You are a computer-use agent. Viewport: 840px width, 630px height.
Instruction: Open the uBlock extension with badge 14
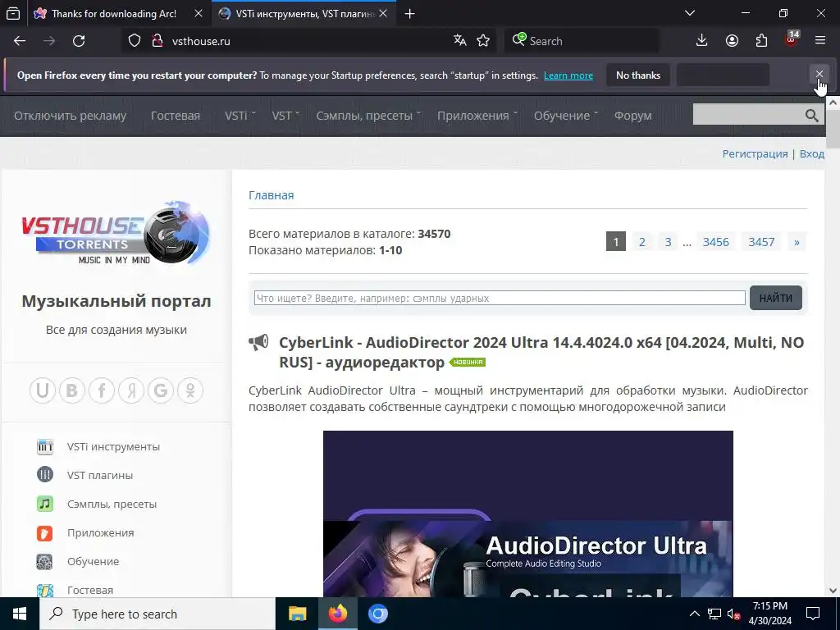point(792,39)
